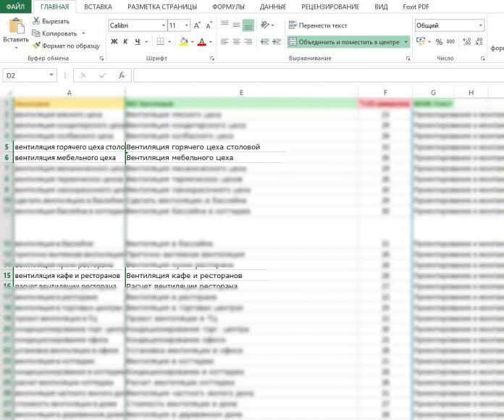The image size is (504, 420).
Task: Click the Вставить paste icon
Action: coord(16,26)
